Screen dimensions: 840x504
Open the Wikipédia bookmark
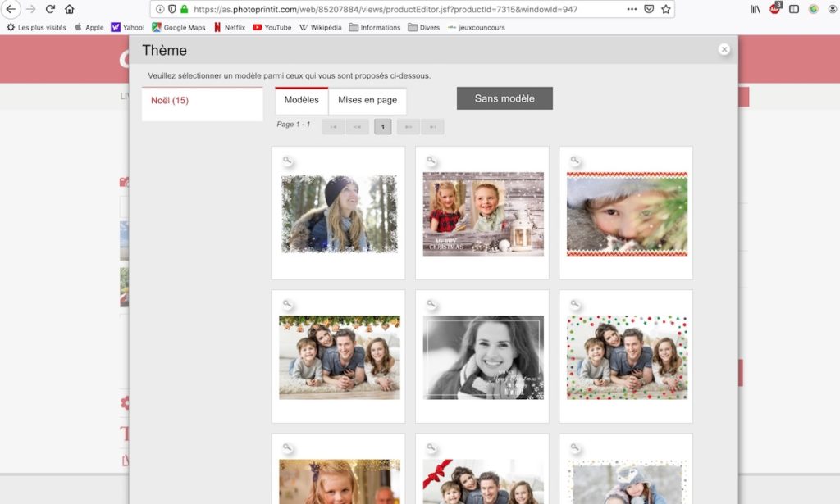[321, 27]
